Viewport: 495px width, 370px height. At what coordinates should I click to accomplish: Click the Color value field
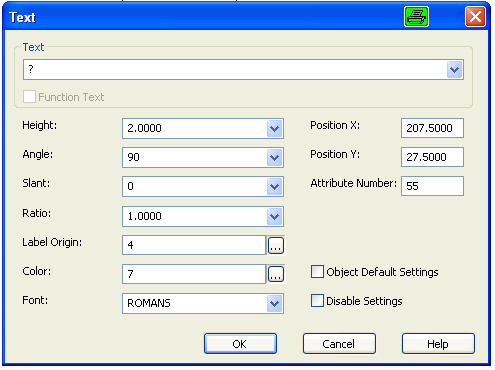pos(194,274)
